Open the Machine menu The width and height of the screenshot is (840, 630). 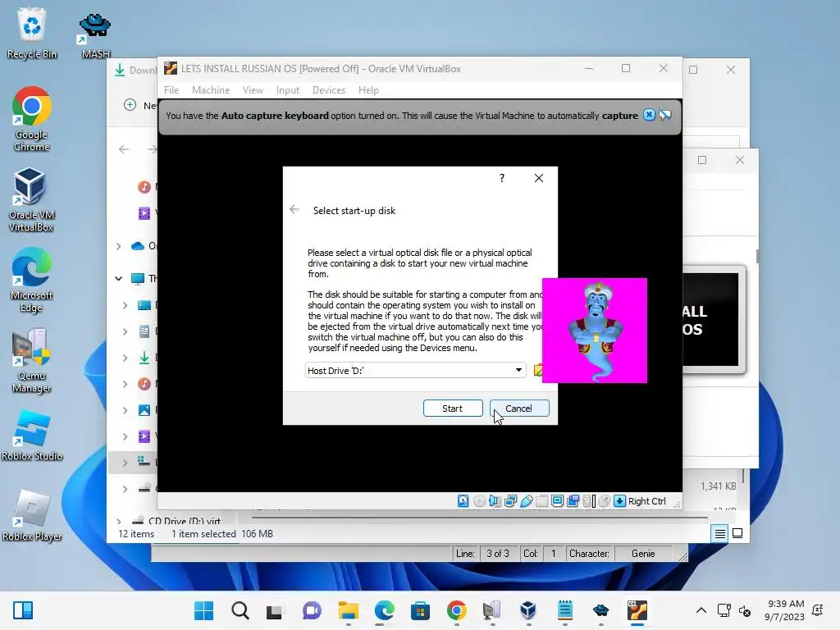[211, 90]
